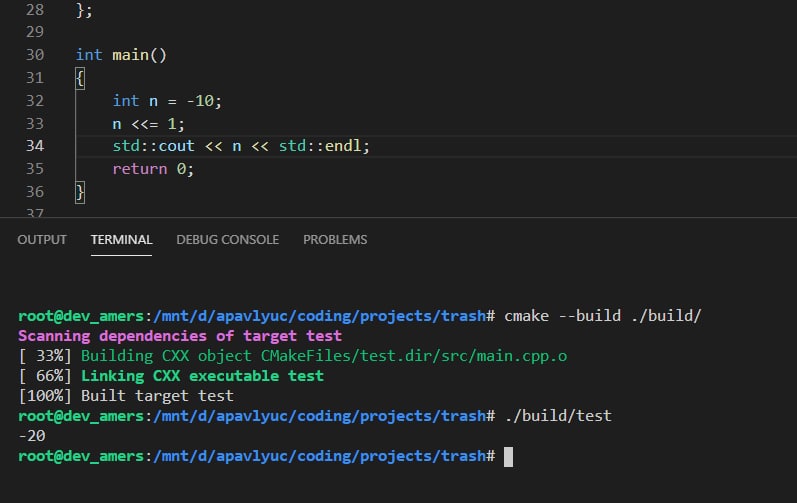This screenshot has height=503, width=797.
Task: Click line number 30 in gutter
Action: (35, 55)
